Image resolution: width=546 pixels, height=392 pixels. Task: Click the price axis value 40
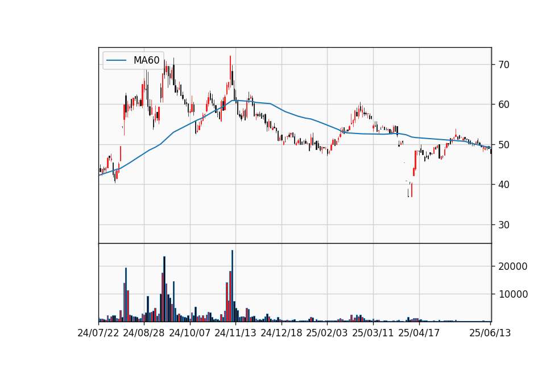(x=504, y=185)
